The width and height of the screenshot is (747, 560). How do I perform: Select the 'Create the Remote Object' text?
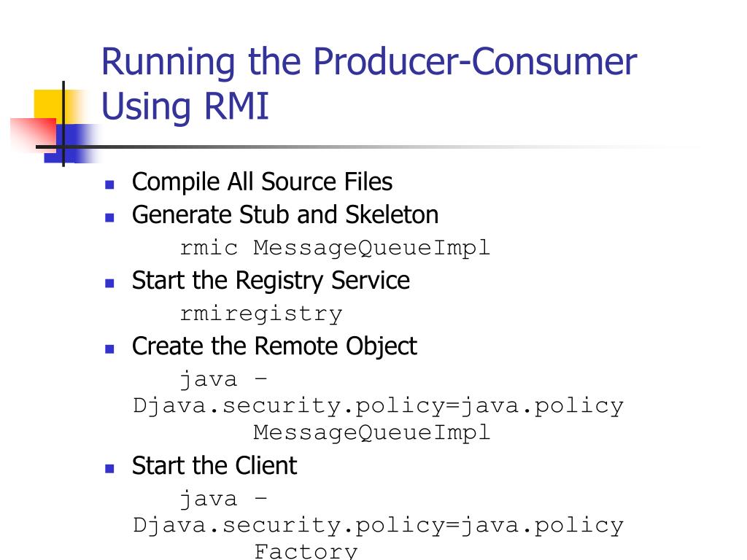point(274,346)
